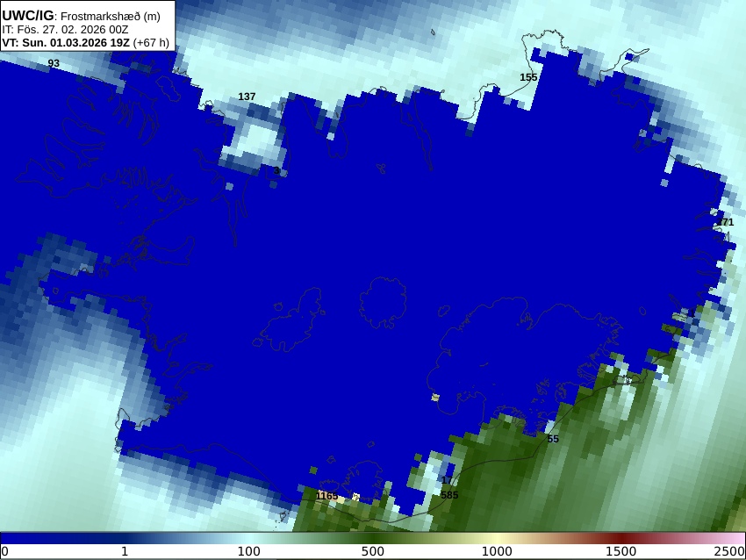Click the map value label 93
This screenshot has width=746, height=560.
tap(54, 63)
